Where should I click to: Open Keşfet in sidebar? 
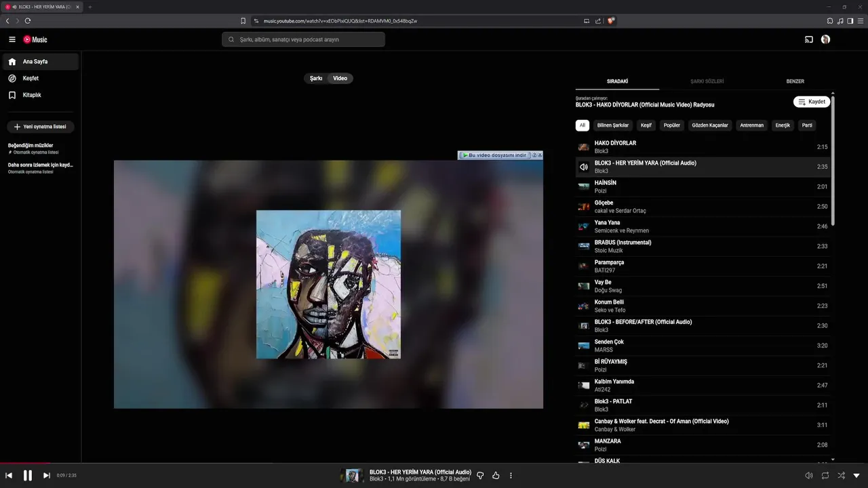(39, 79)
